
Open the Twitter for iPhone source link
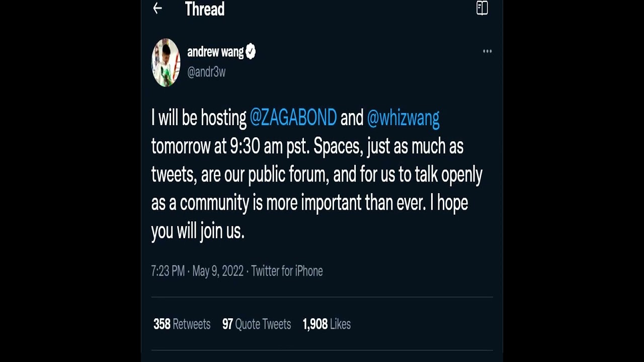tap(287, 271)
